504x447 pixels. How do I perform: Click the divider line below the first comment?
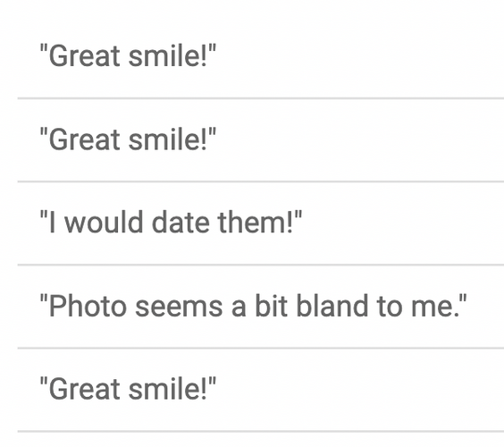261,98
